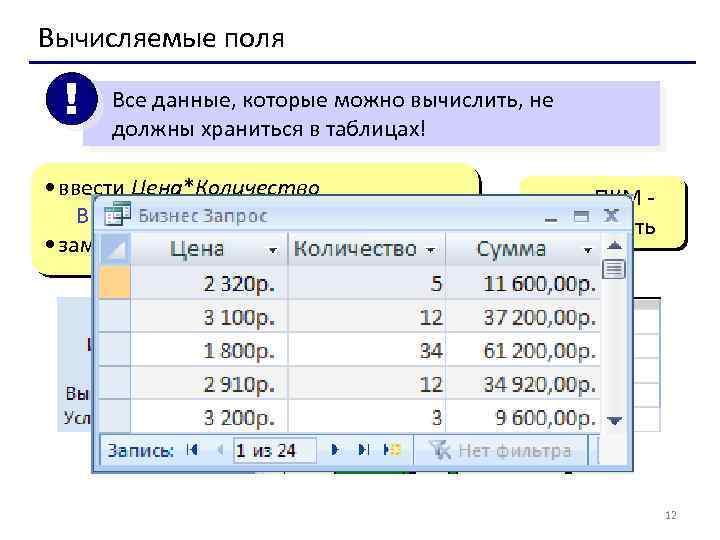Click the Цена column header
Viewport: 720px width, 540px height.
(209, 249)
